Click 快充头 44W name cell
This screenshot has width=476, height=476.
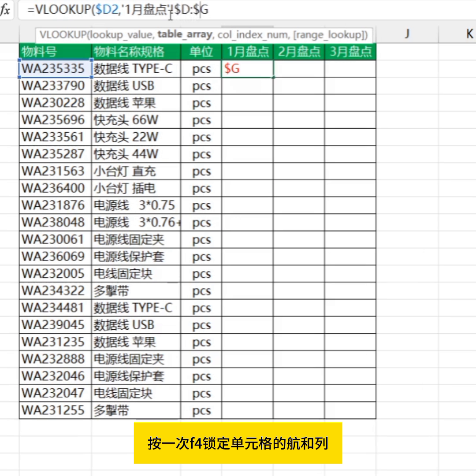point(136,154)
